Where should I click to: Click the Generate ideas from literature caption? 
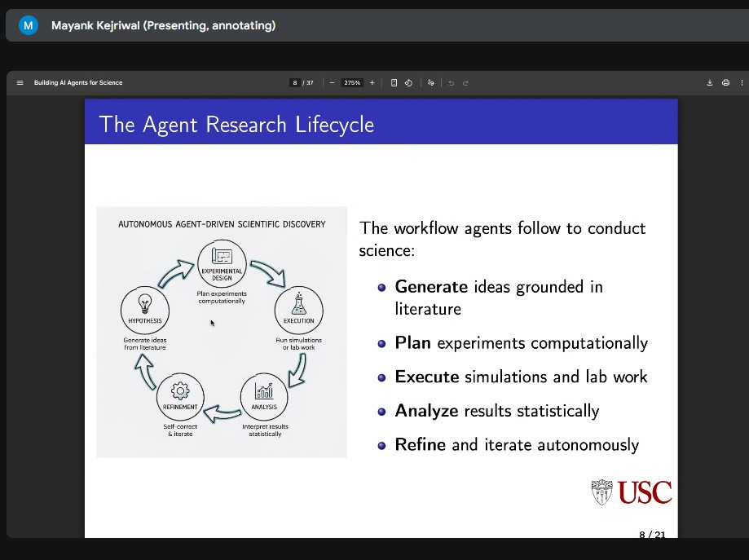(145, 343)
